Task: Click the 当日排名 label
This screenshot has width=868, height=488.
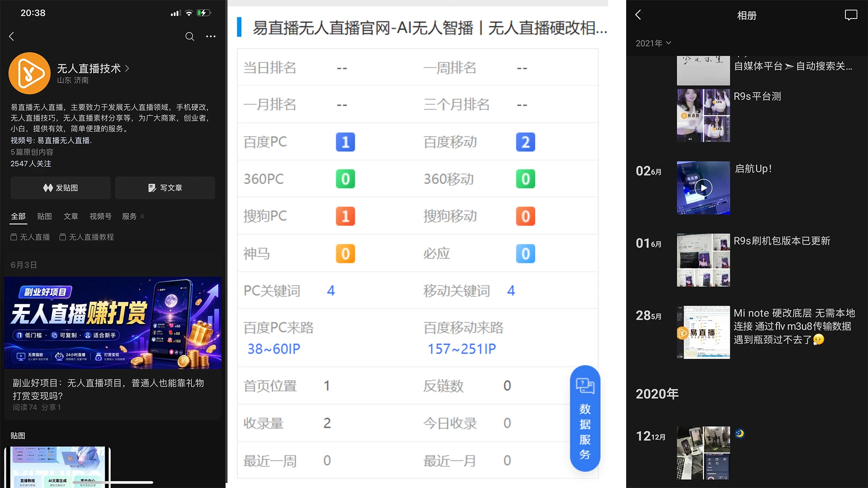Action: tap(270, 68)
